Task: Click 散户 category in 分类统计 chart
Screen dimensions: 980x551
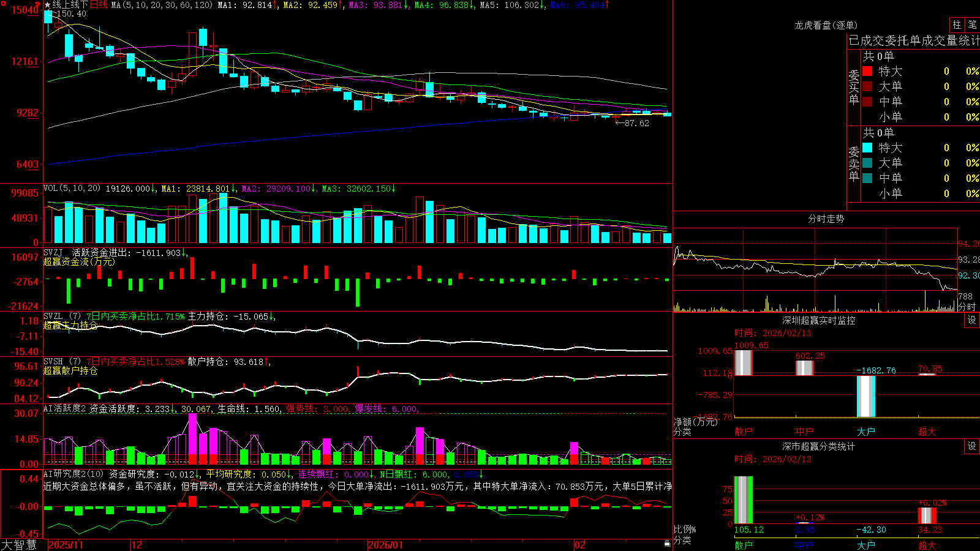Action: pos(743,545)
